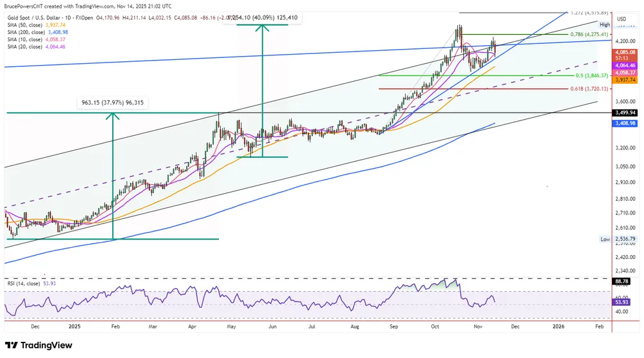Click the orange 3,937.74 SMA price tag
Screen dimensions: 644x358
pos(625,79)
